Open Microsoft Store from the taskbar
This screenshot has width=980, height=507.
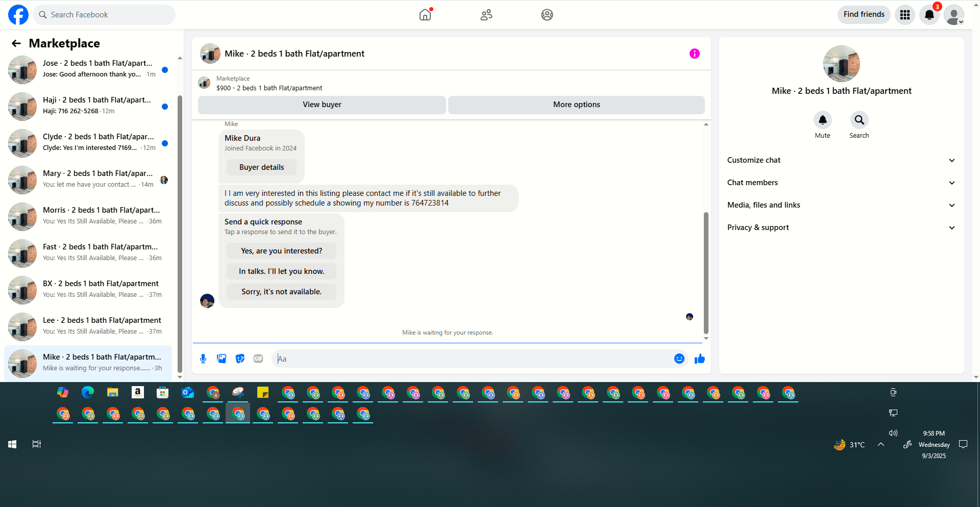point(163,392)
